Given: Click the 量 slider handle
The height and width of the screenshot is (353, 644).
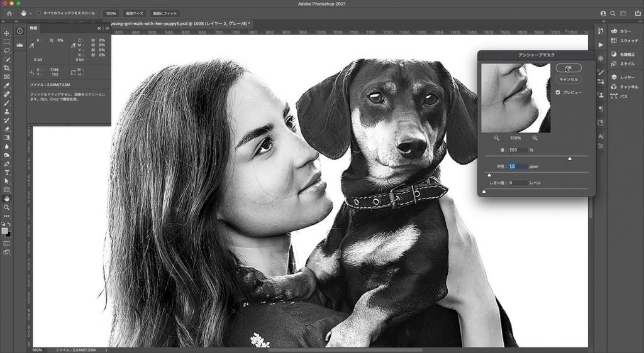Looking at the screenshot, I should [x=570, y=158].
